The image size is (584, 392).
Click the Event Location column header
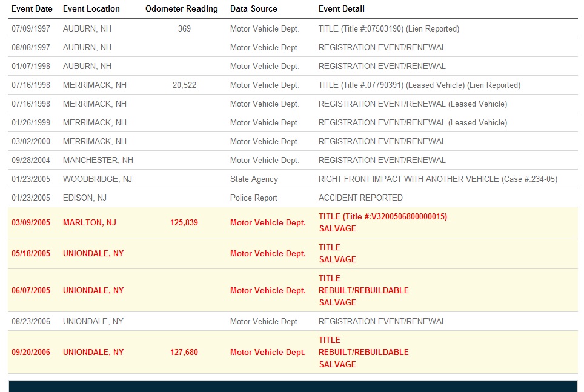pyautogui.click(x=91, y=9)
